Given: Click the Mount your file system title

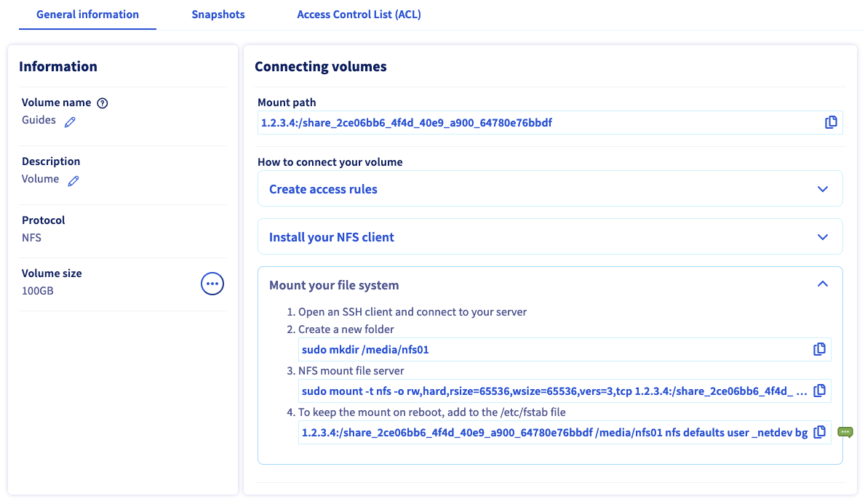Looking at the screenshot, I should click(334, 285).
